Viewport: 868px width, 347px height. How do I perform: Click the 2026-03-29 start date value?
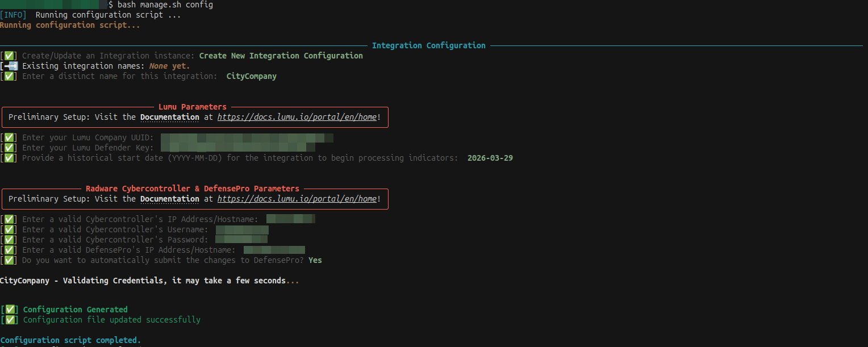tap(490, 158)
